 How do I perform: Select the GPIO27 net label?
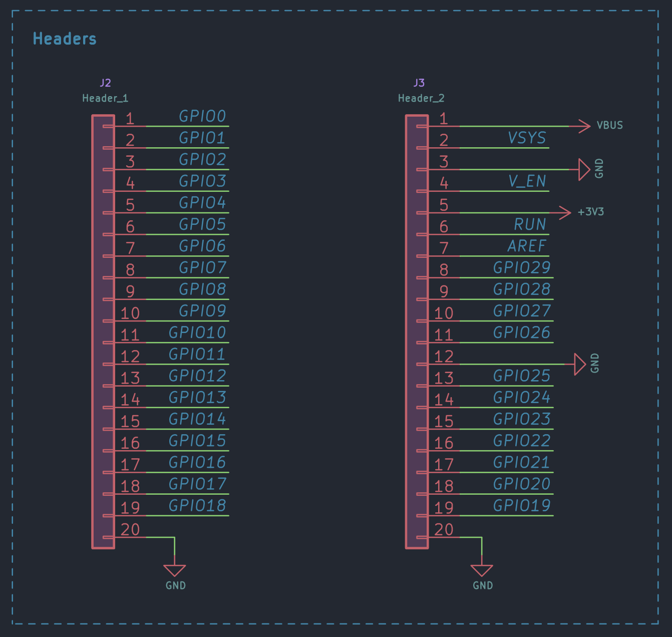coord(522,310)
